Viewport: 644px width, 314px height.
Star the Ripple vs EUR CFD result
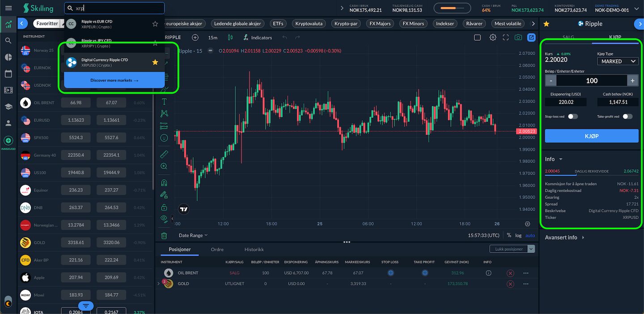[155, 24]
